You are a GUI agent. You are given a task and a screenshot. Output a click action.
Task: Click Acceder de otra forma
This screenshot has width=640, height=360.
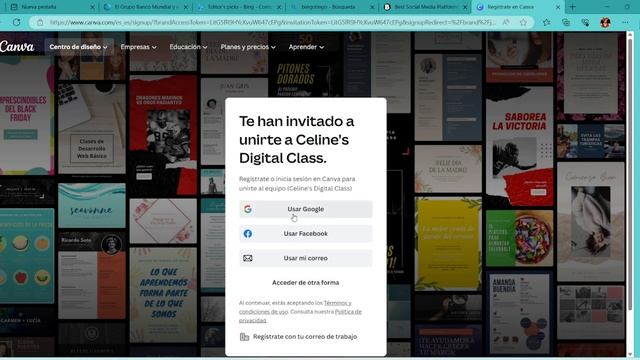click(x=306, y=282)
